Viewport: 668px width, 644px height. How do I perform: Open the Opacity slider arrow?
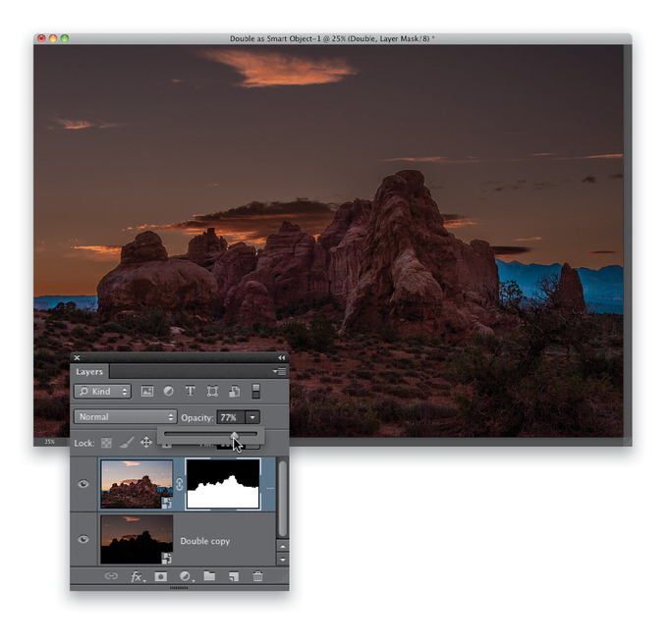coord(252,417)
